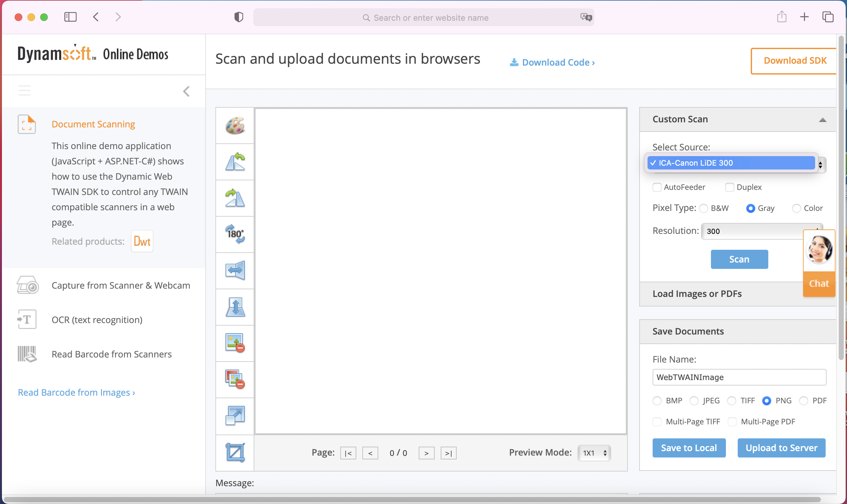Click the rotate left icon
This screenshot has height=504, width=847.
click(x=235, y=162)
